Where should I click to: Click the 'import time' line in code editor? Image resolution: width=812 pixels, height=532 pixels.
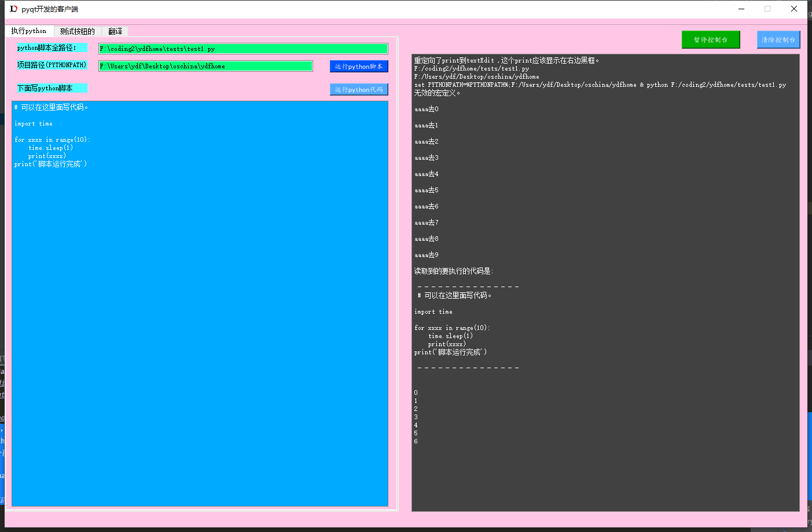point(34,123)
